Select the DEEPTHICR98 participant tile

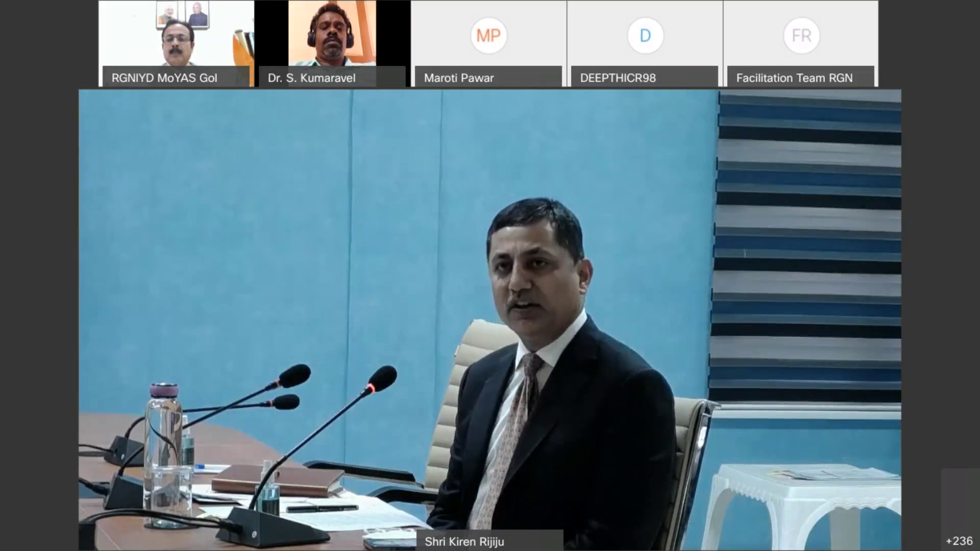[645, 43]
